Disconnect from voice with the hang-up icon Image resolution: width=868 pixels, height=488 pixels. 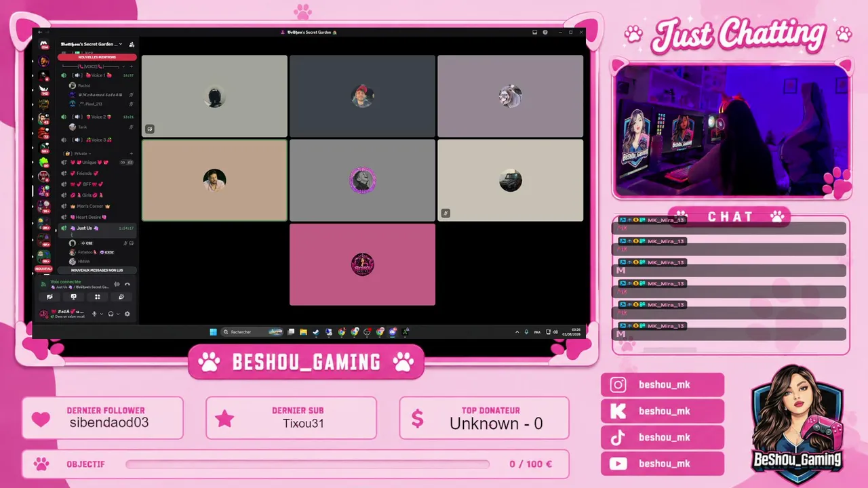click(x=127, y=284)
